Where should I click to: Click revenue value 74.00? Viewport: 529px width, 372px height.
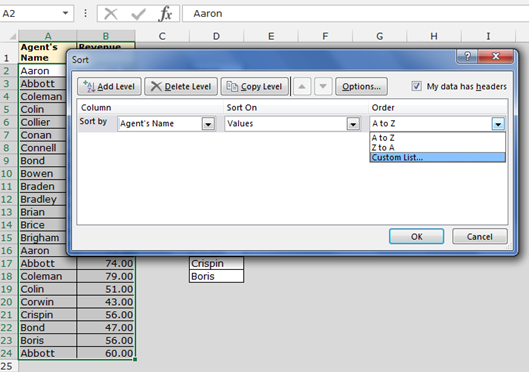106,263
